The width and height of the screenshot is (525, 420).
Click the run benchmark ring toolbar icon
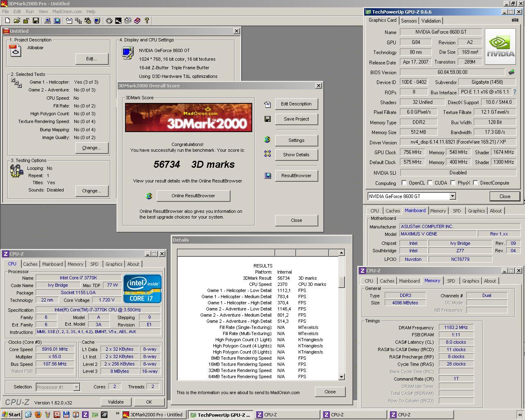click(109, 21)
